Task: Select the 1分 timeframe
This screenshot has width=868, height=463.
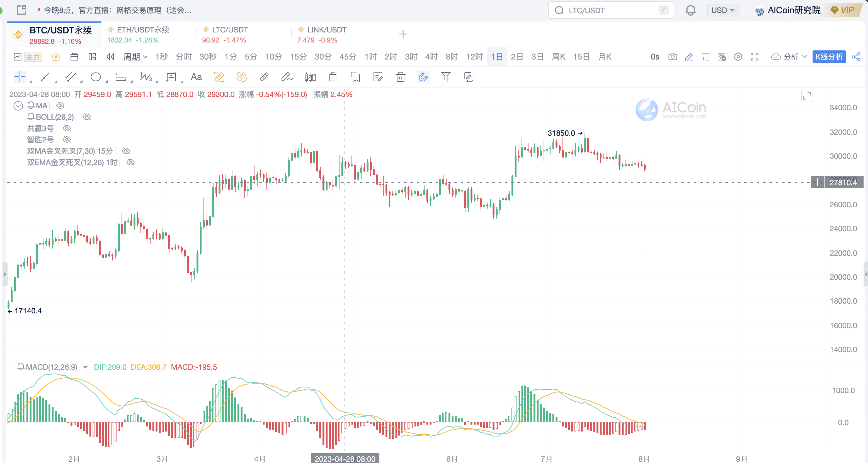Action: coord(231,57)
